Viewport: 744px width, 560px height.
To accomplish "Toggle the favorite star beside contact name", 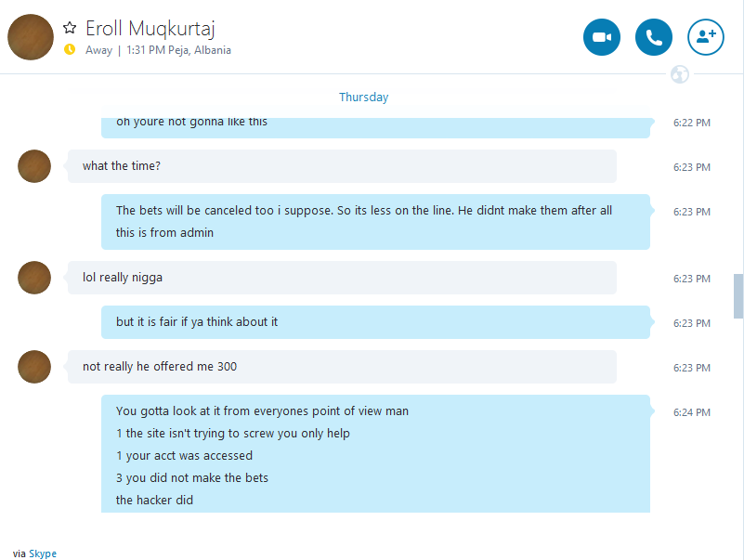I will 70,28.
